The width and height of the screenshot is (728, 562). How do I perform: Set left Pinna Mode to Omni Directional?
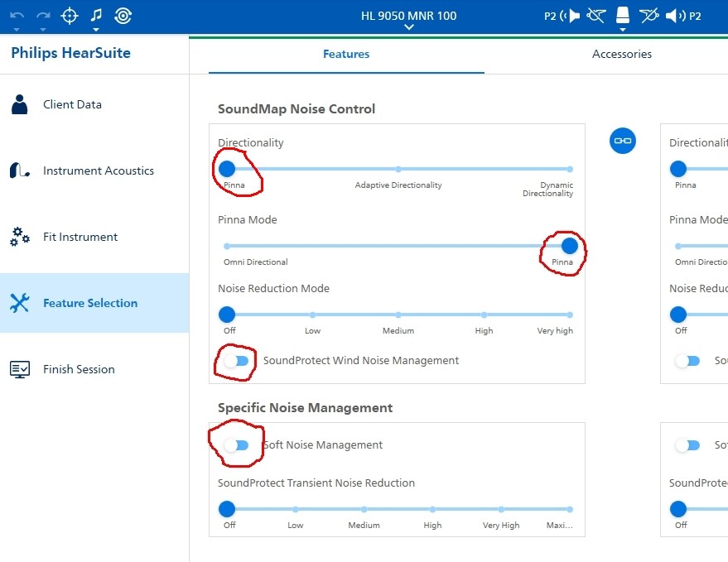click(227, 246)
